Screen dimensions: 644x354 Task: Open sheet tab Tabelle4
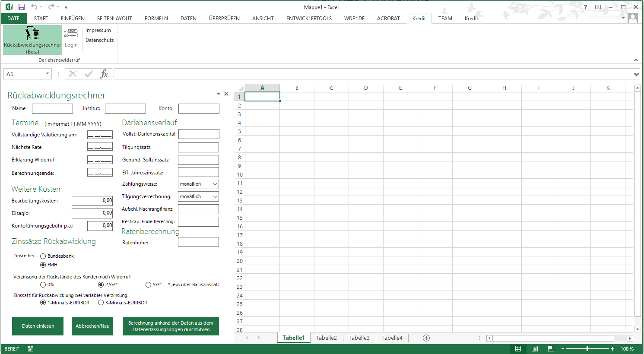pos(392,338)
